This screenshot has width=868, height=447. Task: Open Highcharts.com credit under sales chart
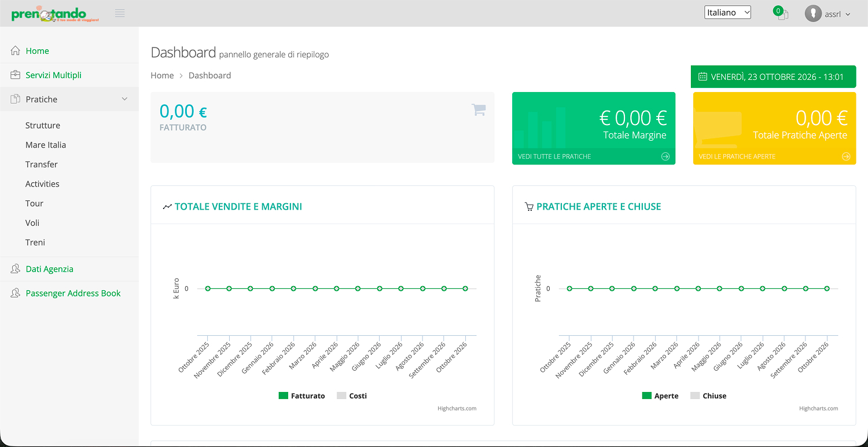click(x=457, y=408)
